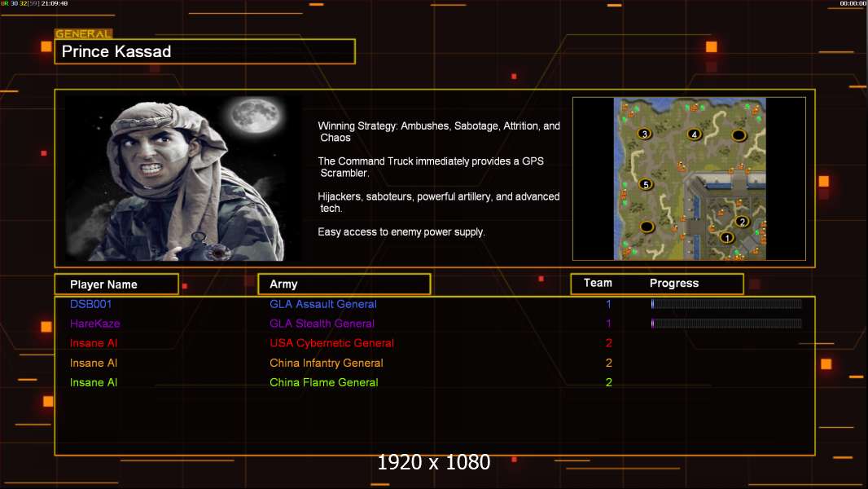Viewport: 868px width, 489px height.
Task: Click the China Flame General entry
Action: pos(323,382)
